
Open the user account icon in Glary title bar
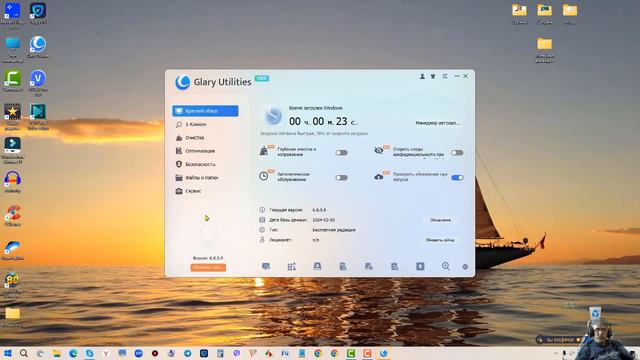coord(422,76)
